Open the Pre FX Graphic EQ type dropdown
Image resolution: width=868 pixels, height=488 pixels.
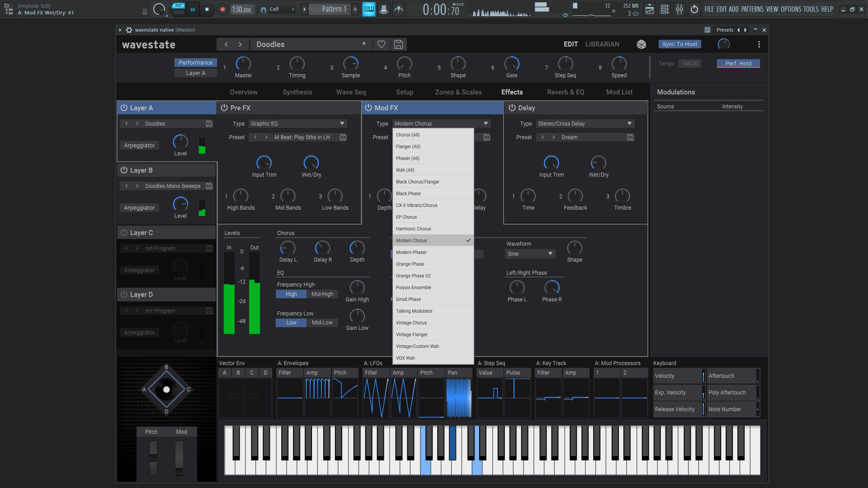(x=298, y=123)
